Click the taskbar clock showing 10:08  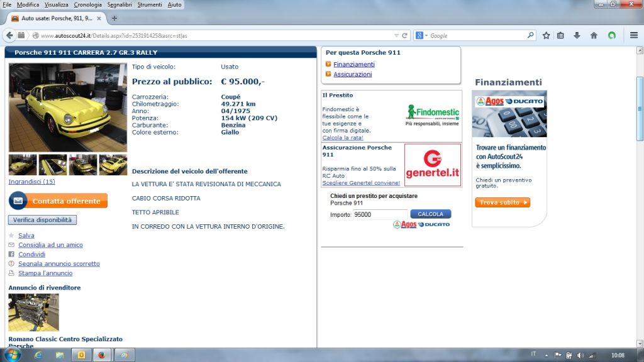pos(618,356)
